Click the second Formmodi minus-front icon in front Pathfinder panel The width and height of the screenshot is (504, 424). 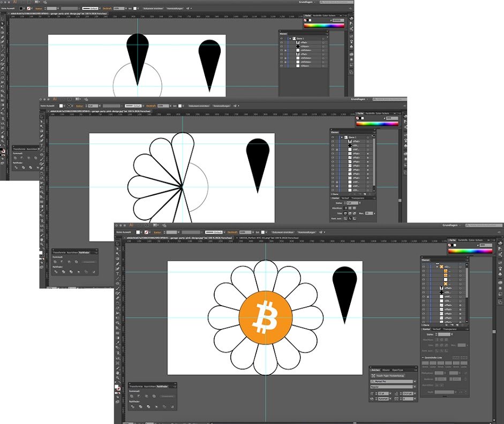click(x=139, y=396)
